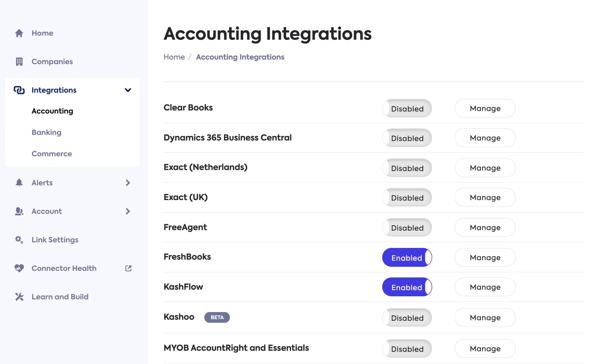
Task: Click the Home house icon in sidebar
Action: pyautogui.click(x=19, y=33)
